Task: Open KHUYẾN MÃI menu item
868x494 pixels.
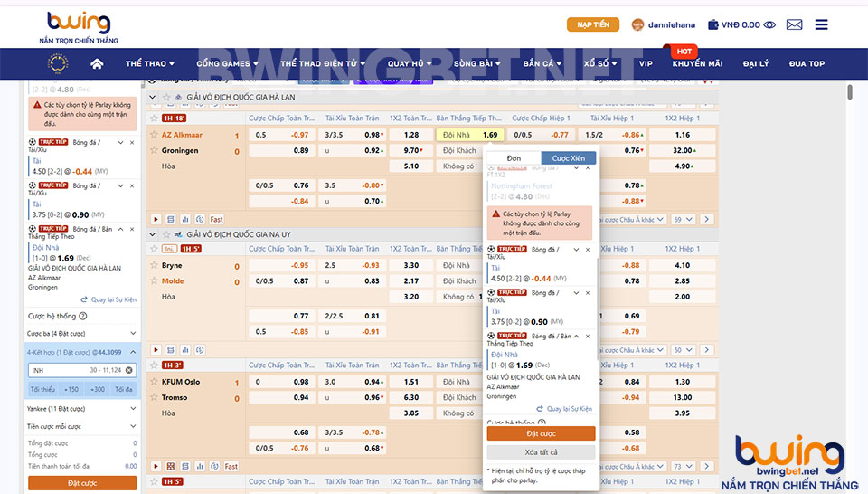Action: pyautogui.click(x=697, y=63)
